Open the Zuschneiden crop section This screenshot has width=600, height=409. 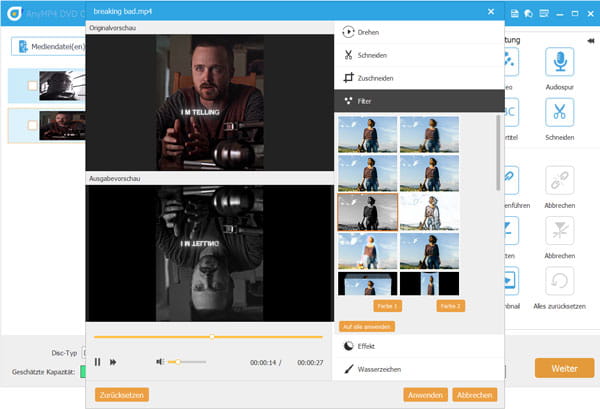[x=419, y=78]
